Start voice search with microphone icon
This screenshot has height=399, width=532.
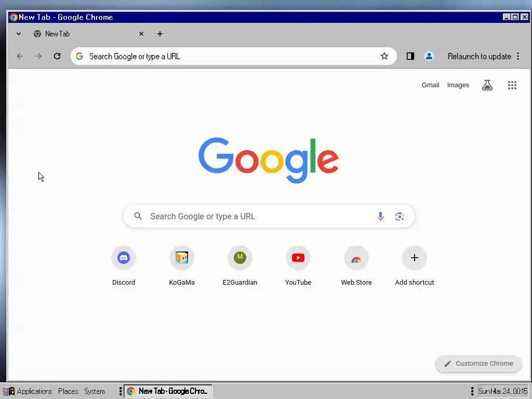pos(380,216)
